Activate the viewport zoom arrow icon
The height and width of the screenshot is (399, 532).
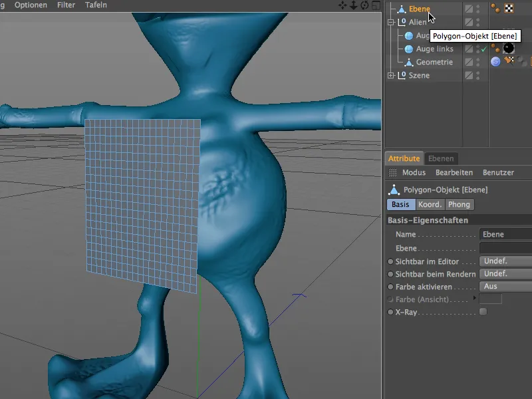click(354, 5)
